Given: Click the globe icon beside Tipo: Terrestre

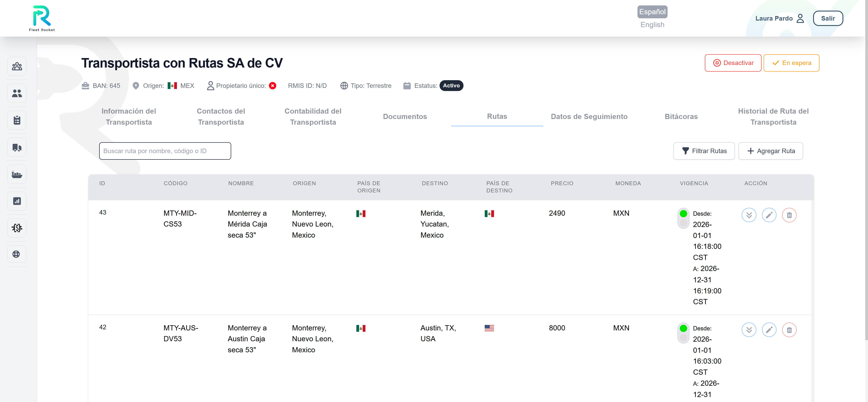Looking at the screenshot, I should point(344,86).
